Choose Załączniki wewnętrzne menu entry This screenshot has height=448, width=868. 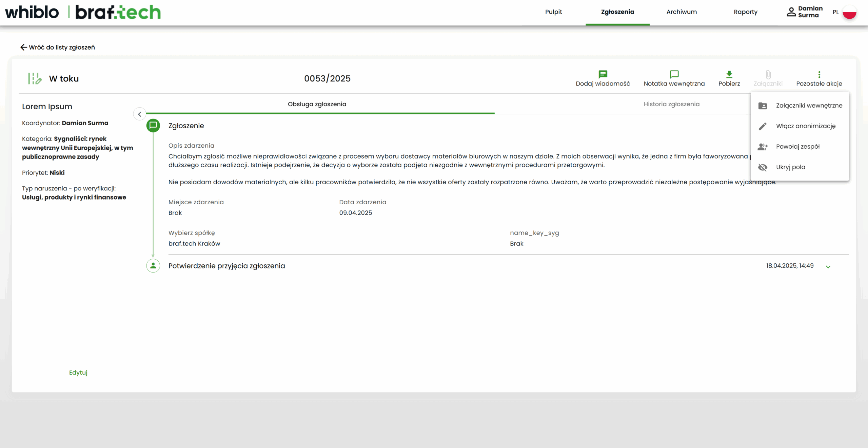(809, 106)
